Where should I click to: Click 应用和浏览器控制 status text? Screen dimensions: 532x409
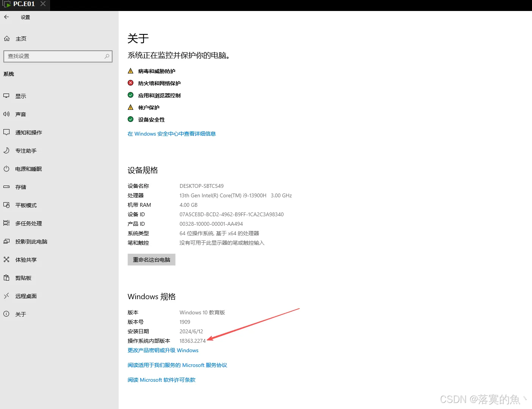coord(159,95)
